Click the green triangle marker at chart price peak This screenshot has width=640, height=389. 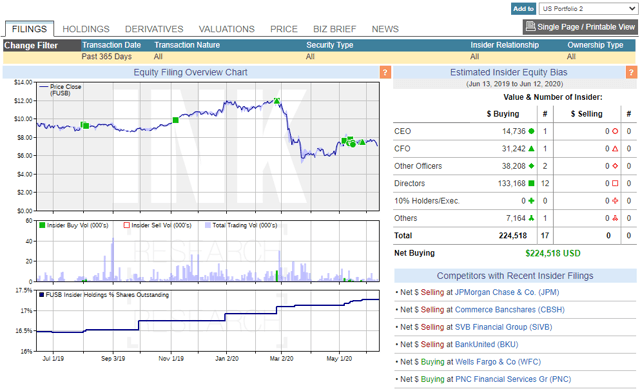tap(277, 101)
